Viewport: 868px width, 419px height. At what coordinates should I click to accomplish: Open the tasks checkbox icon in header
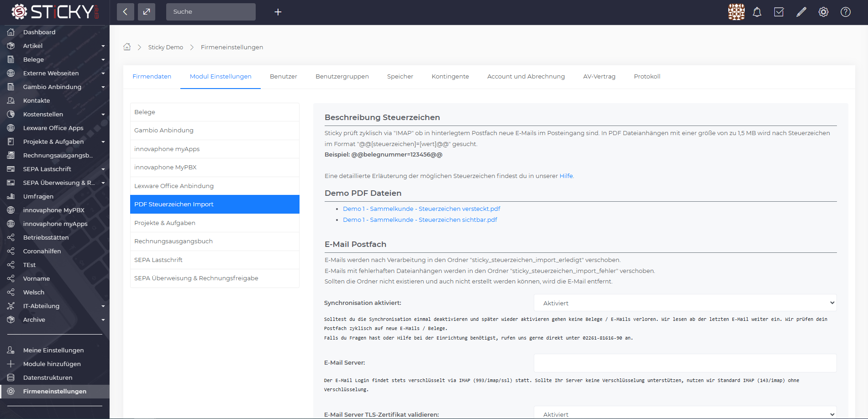[x=779, y=12]
